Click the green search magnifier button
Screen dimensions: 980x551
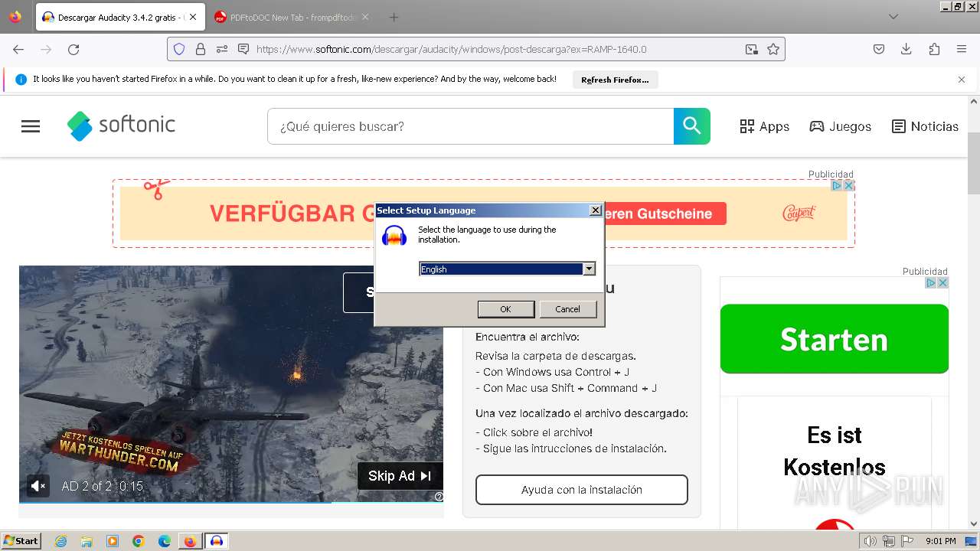pyautogui.click(x=692, y=126)
